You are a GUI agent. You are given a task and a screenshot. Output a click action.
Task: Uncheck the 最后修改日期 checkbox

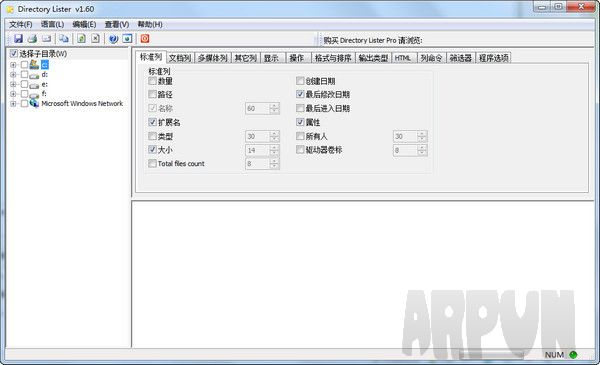coord(300,94)
